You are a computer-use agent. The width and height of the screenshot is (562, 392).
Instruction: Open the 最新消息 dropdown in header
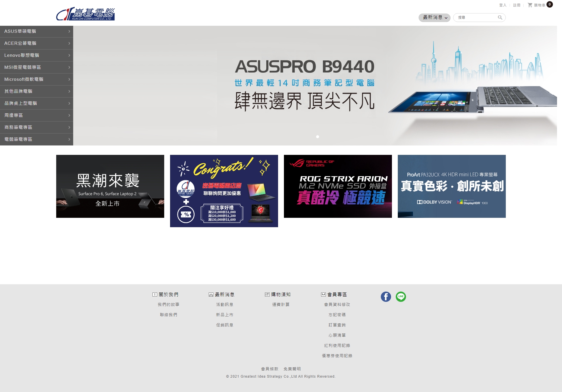[x=434, y=18]
